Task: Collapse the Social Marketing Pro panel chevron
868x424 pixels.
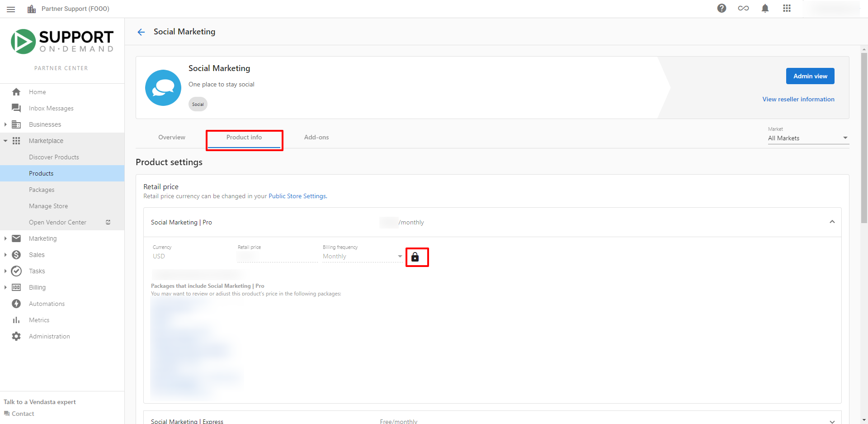Action: click(x=832, y=222)
